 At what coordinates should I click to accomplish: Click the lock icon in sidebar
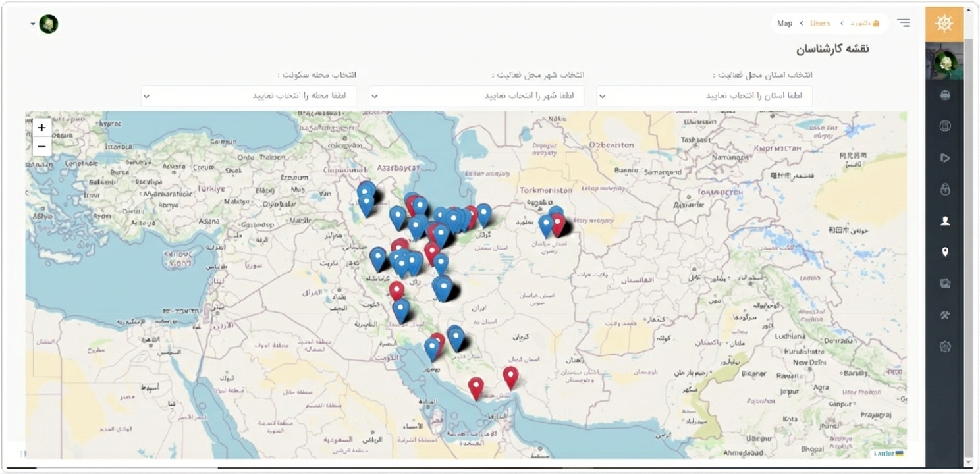[x=945, y=190]
